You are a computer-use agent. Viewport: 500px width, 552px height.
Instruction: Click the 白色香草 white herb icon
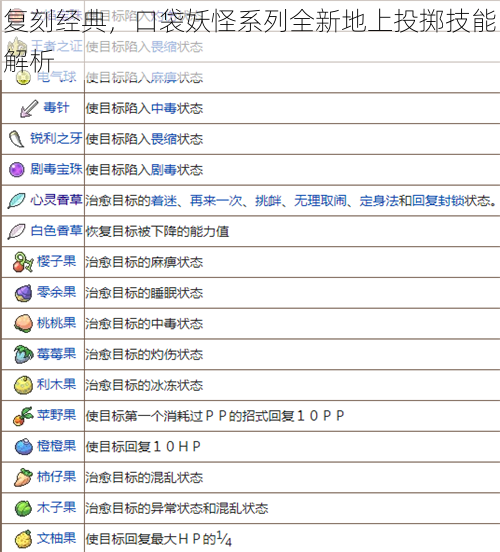(17, 231)
